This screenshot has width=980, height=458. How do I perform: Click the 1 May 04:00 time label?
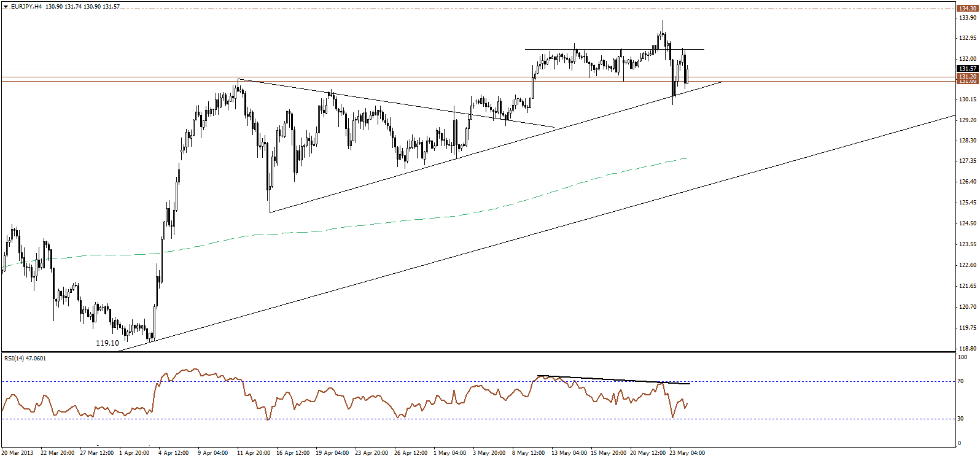coord(450,453)
